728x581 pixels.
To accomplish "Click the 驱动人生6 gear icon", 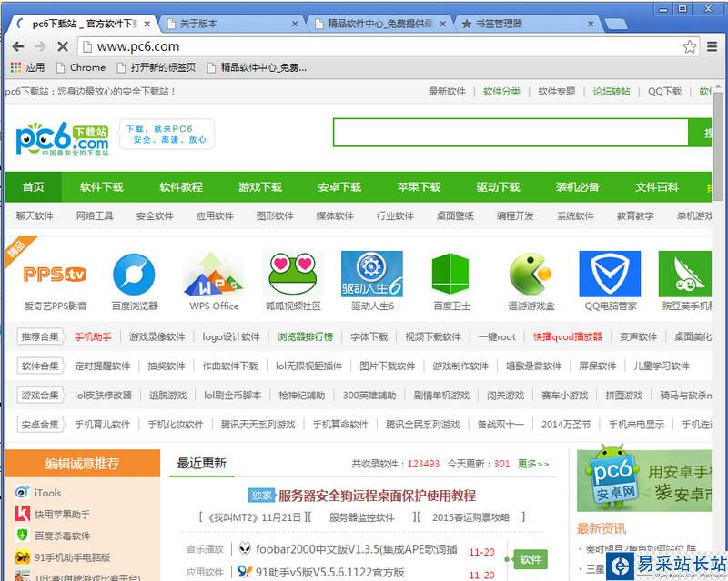I will pyautogui.click(x=372, y=274).
